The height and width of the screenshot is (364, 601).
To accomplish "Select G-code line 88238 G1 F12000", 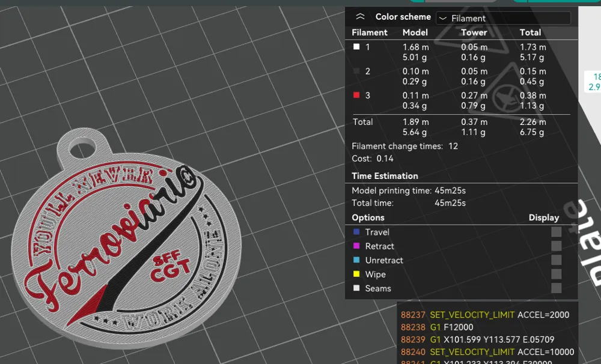I will pyautogui.click(x=437, y=327).
